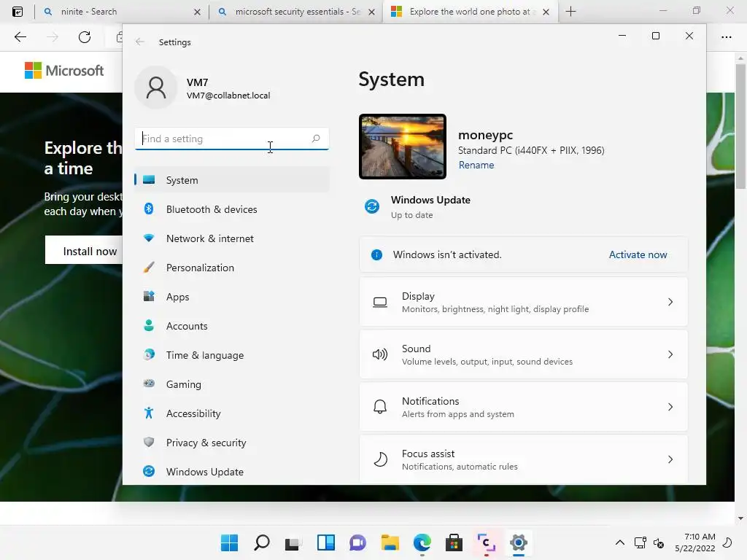The width and height of the screenshot is (747, 560).
Task: Open the Focus assist moon icon
Action: pyautogui.click(x=379, y=459)
